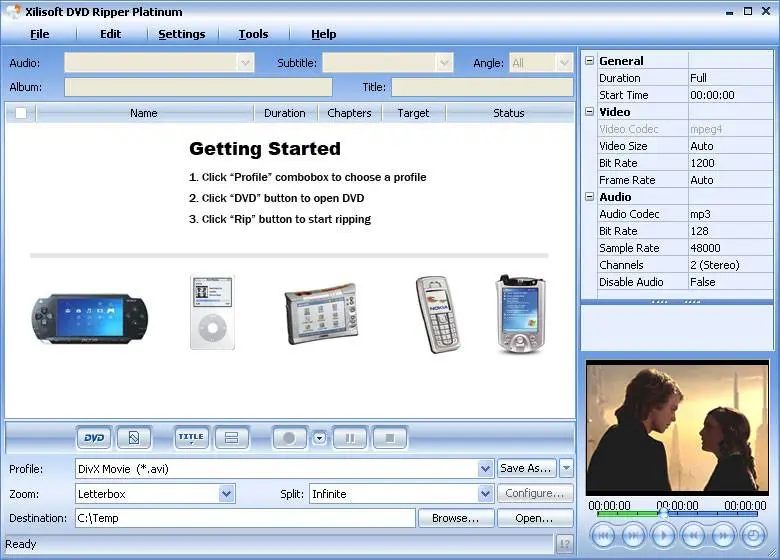780x560 pixels.
Task: Open the Split Infinite dropdown
Action: coord(485,494)
